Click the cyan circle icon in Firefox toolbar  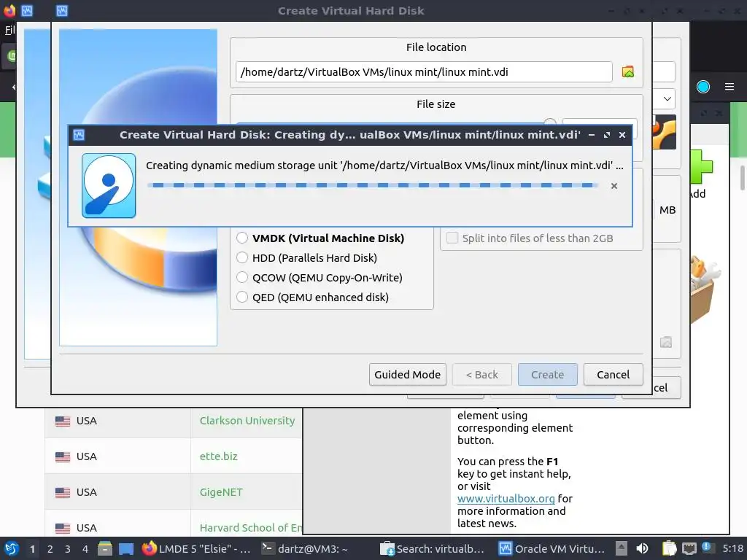coord(703,87)
